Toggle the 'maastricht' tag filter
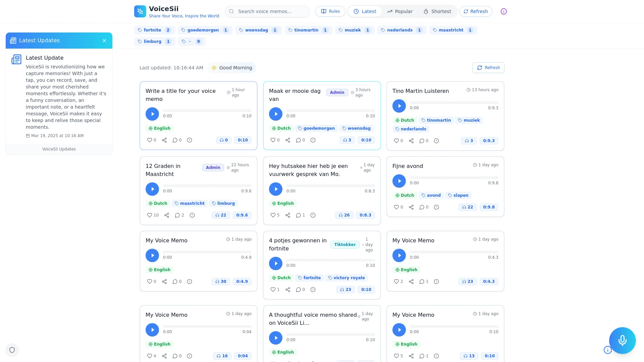Viewport: 644px width, 362px height. click(x=453, y=30)
